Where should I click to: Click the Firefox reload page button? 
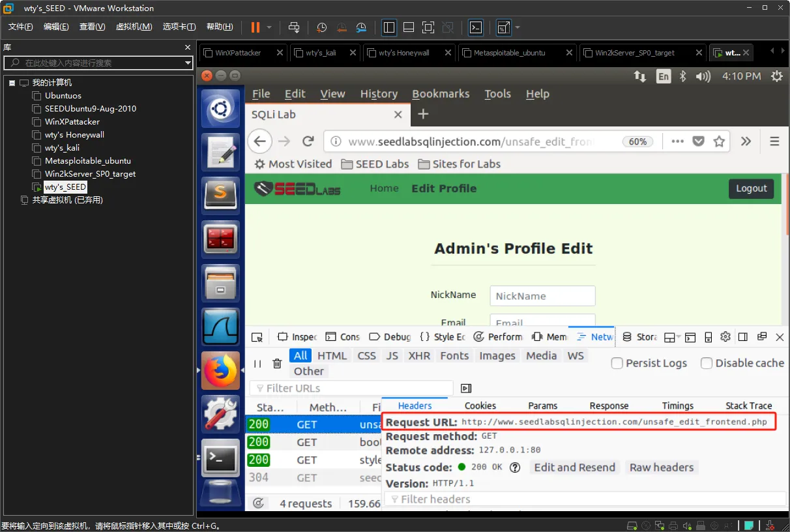coord(308,141)
